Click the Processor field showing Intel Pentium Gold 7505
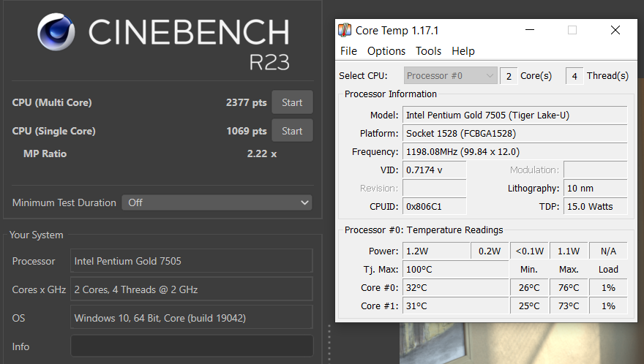644x364 pixels. (x=192, y=261)
